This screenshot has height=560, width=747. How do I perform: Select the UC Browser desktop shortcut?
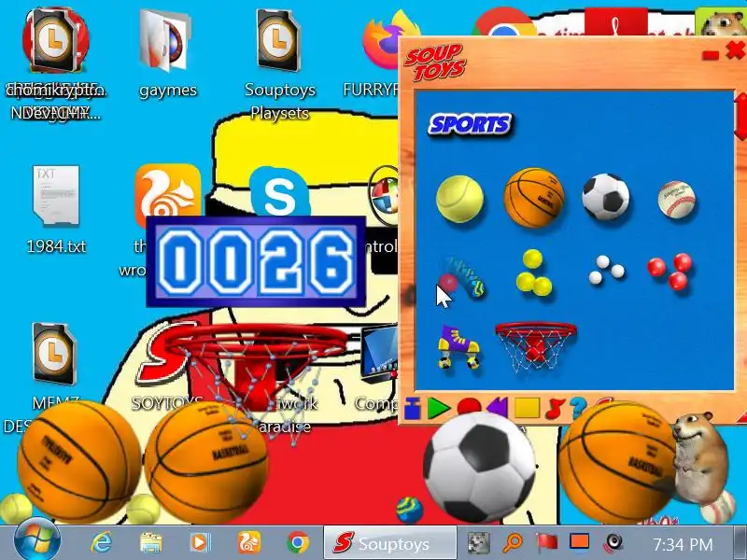pyautogui.click(x=167, y=194)
